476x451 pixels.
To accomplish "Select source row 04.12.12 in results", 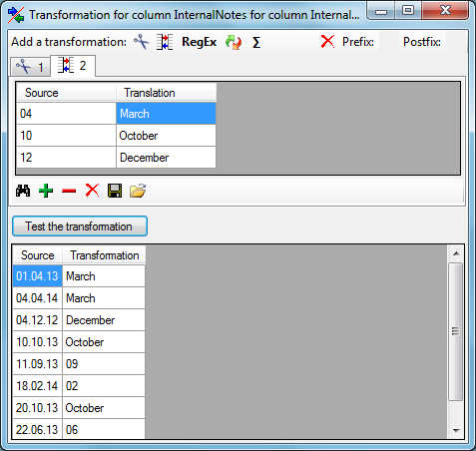I will (x=38, y=320).
